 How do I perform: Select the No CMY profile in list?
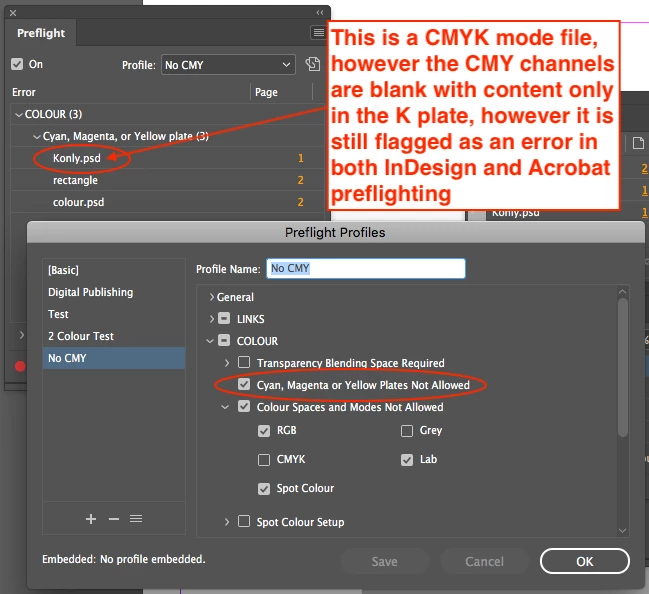pos(114,358)
